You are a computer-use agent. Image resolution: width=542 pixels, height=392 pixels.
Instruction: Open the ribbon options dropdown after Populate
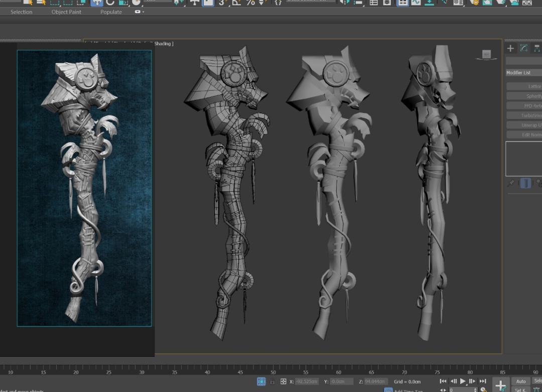(x=140, y=12)
